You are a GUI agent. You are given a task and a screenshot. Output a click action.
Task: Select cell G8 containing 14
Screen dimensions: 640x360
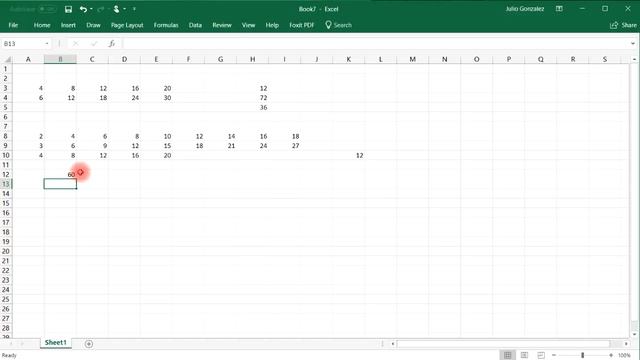220,136
